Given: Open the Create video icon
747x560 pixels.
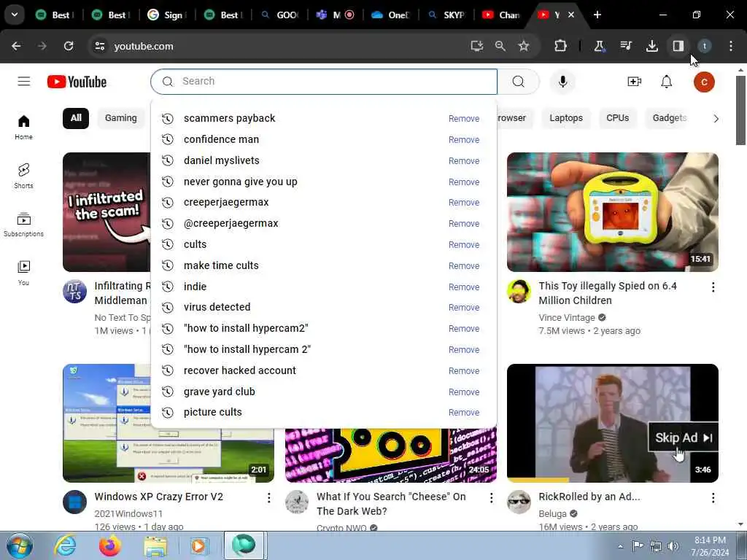Looking at the screenshot, I should (634, 82).
